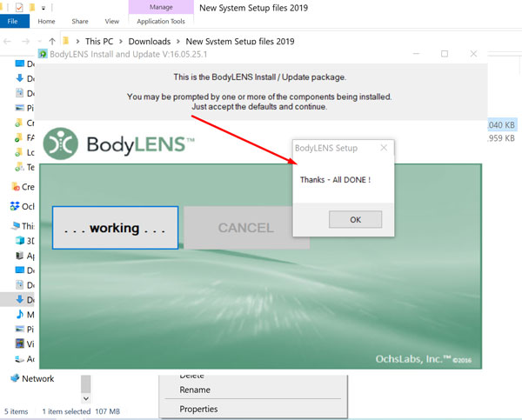Viewport: 522px width, 420px height.
Task: Select Music icon in navigation pane
Action: pyautogui.click(x=20, y=314)
